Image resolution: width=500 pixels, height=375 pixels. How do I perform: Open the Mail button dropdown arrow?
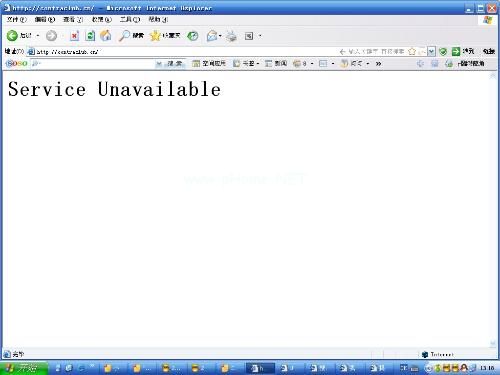[220, 36]
